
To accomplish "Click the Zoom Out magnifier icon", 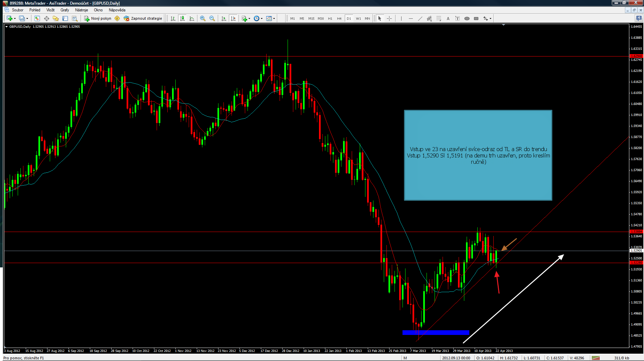I will (212, 18).
